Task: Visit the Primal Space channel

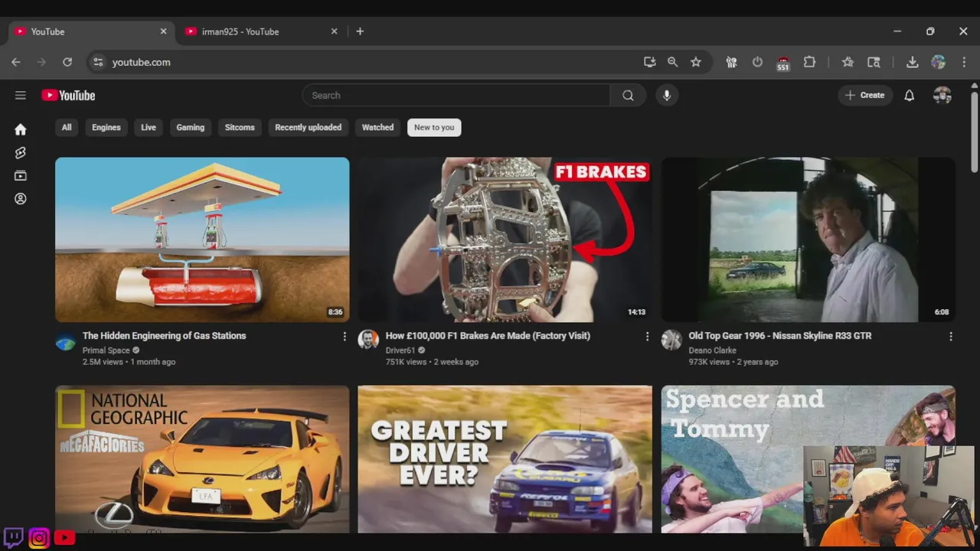Action: 106,350
